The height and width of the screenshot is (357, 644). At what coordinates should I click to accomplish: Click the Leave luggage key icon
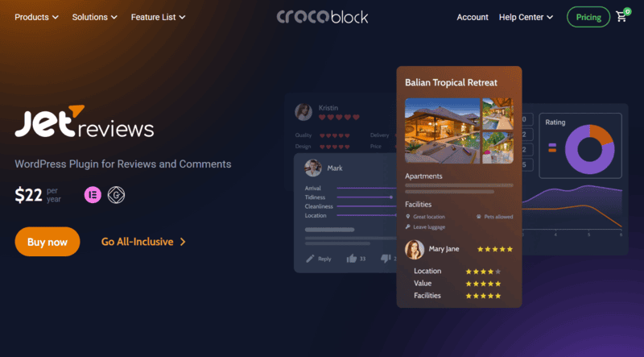pos(408,226)
